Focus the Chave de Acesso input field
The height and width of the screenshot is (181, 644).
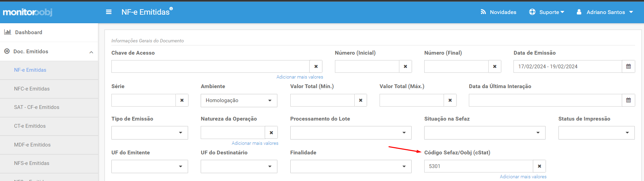[x=211, y=67]
